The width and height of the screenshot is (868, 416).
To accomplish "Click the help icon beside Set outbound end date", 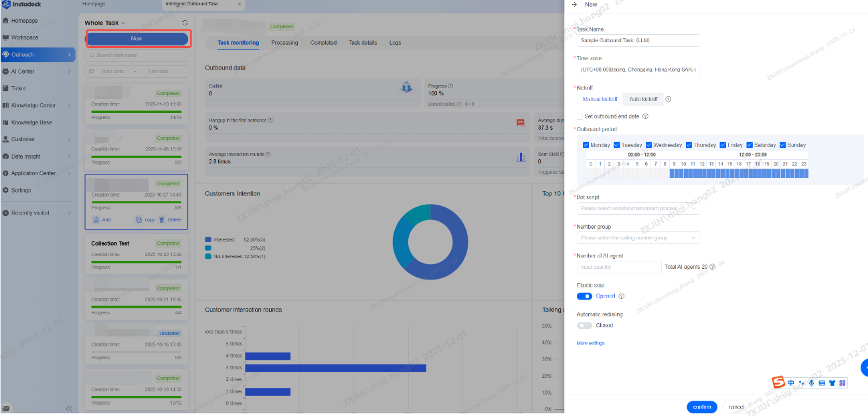I will tap(645, 116).
